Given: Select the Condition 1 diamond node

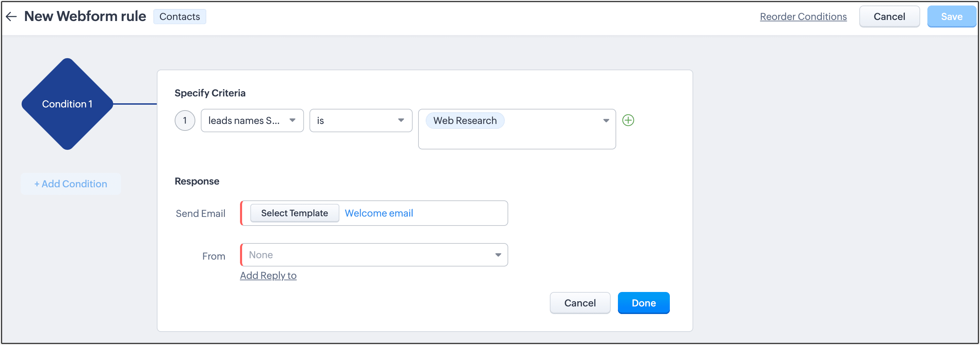Looking at the screenshot, I should 67,104.
